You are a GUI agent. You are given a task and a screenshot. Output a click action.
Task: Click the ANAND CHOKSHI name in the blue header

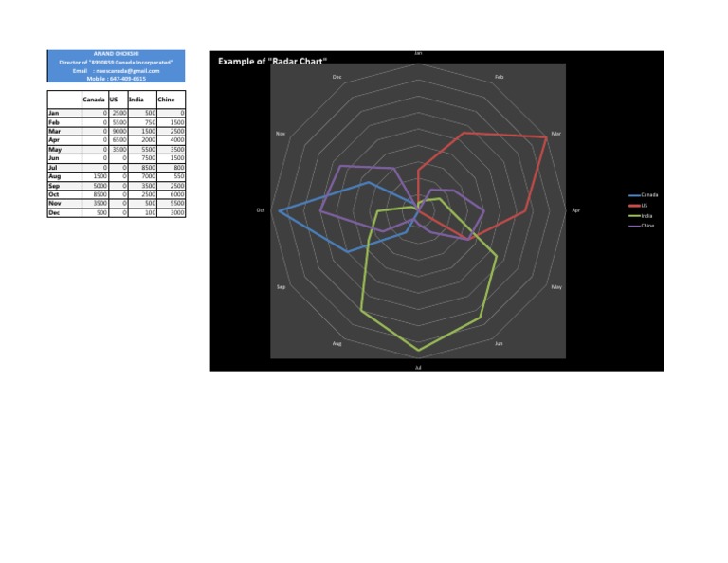[x=116, y=54]
